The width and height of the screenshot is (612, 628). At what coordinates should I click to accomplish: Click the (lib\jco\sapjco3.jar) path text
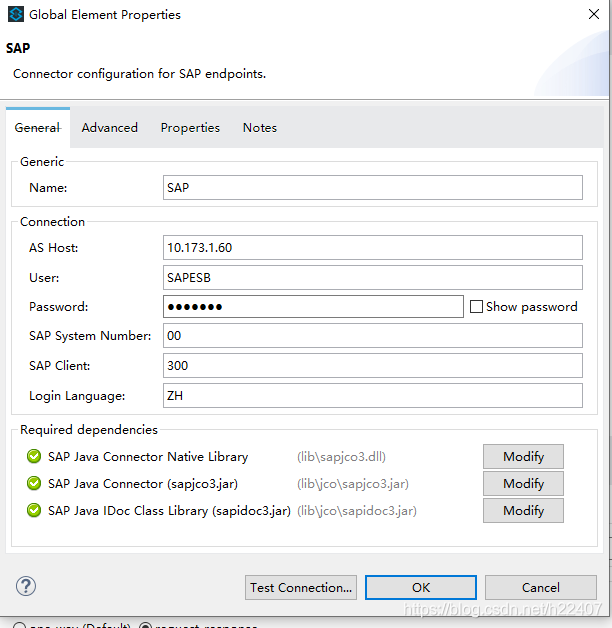353,484
